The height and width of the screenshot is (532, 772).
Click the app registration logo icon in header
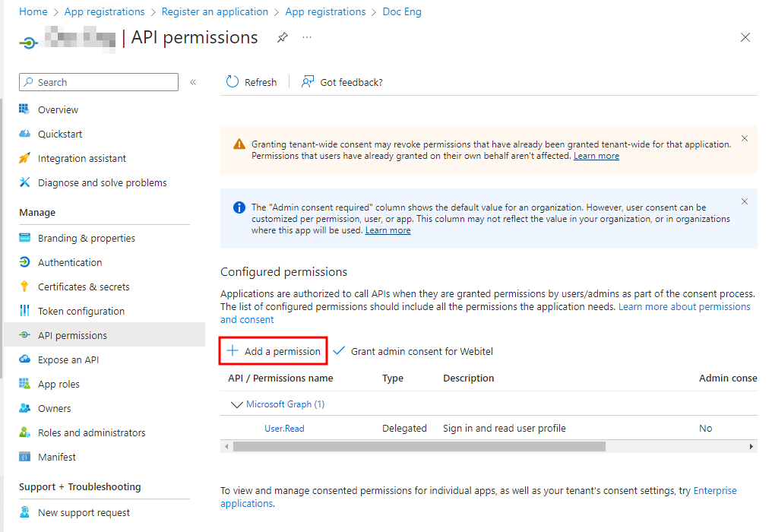coord(29,43)
